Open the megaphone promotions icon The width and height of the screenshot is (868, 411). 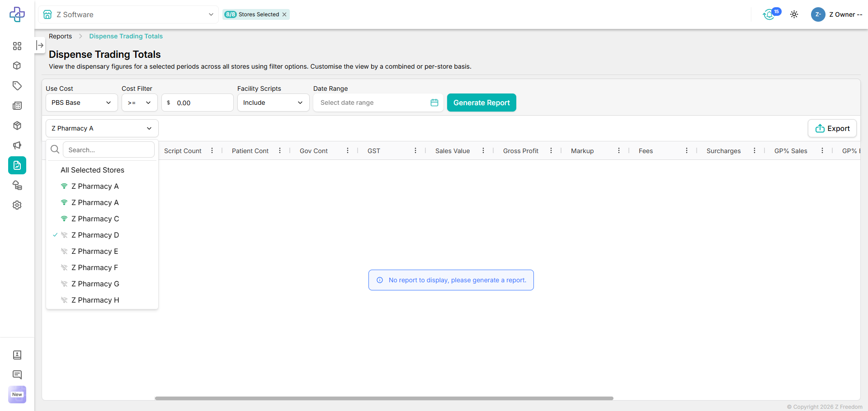point(17,145)
